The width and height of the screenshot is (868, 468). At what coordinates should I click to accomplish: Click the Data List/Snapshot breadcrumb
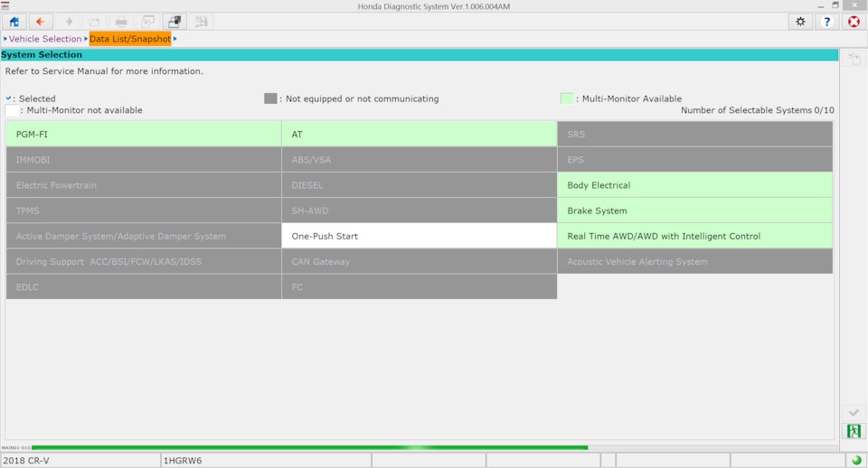(130, 39)
